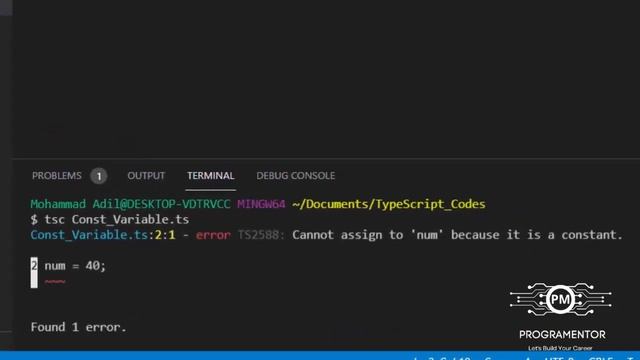Viewport: 640px width, 360px height.
Task: Click the 'Cannot assign to 'num'' error message
Action: click(458, 235)
